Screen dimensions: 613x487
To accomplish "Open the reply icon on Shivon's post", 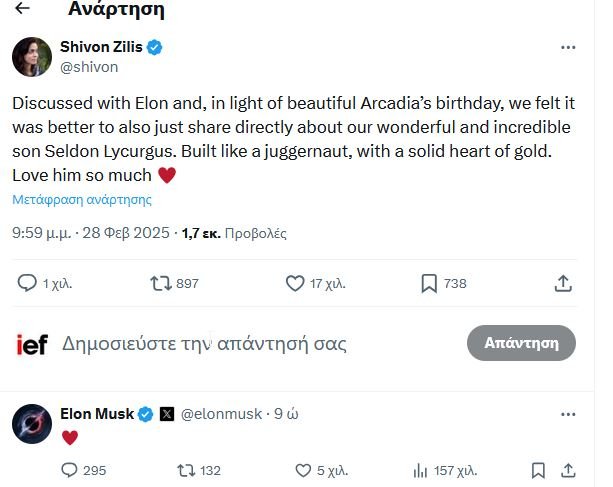I will point(28,284).
